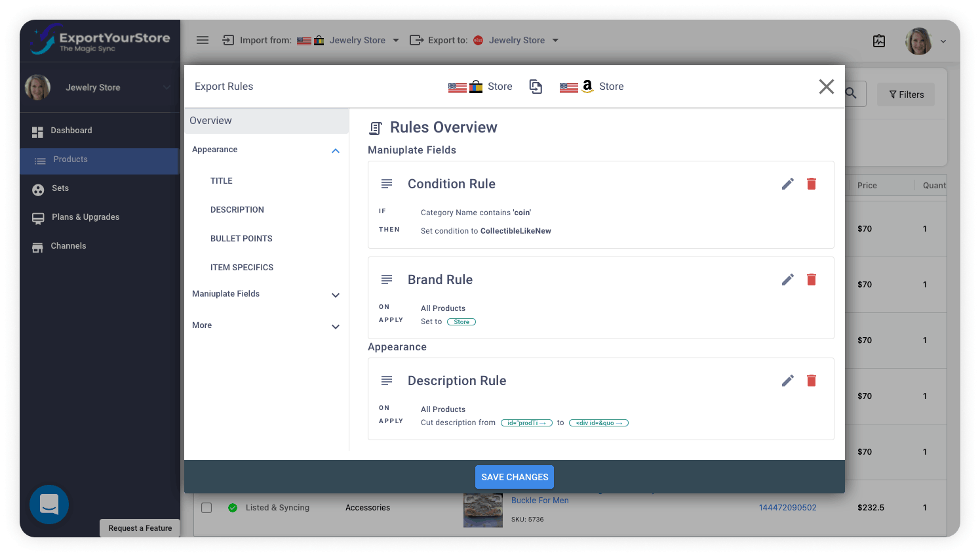Open the Filters button
The width and height of the screenshot is (980, 557).
[907, 94]
